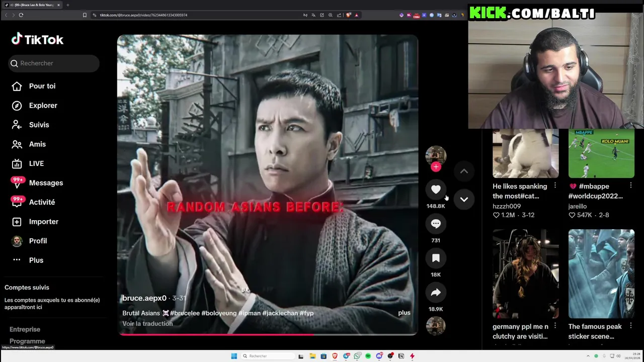644x362 pixels.
Task: Click the #brucelee hashtag
Action: coord(185,313)
